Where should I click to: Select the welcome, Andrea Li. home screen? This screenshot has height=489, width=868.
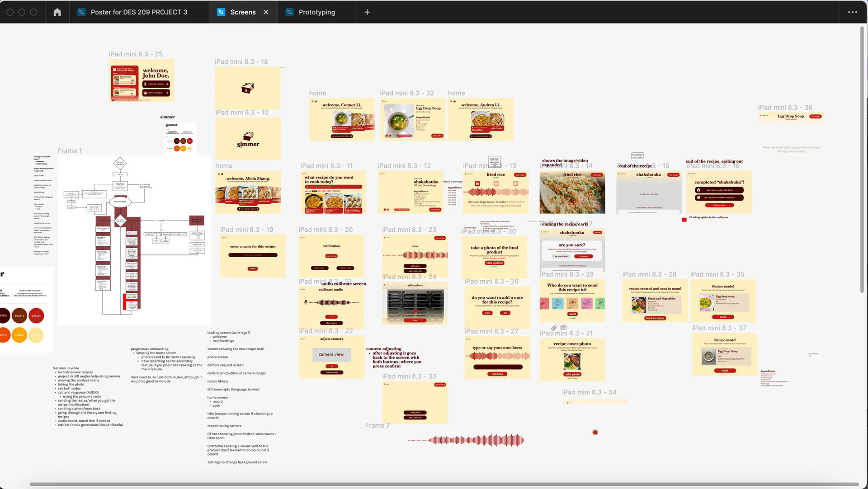click(x=481, y=119)
